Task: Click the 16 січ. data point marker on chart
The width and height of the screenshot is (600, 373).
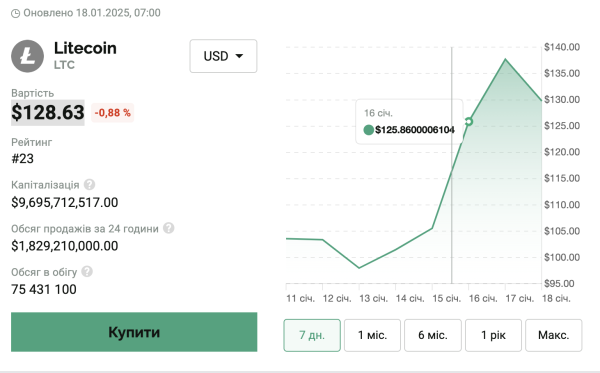Action: click(468, 122)
